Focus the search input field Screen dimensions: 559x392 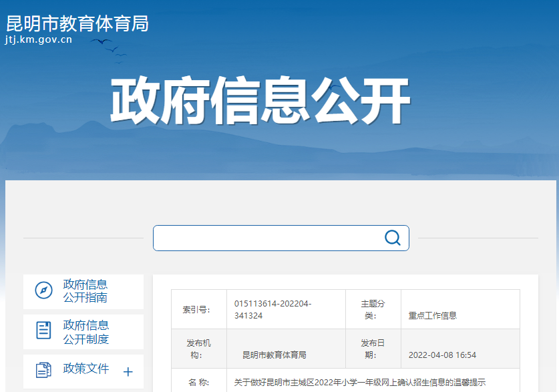(267, 238)
